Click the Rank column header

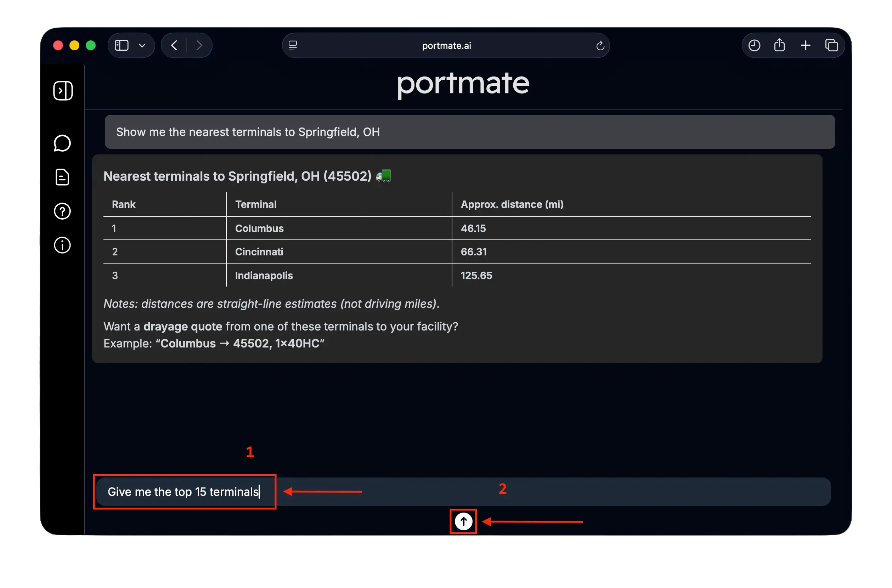coord(124,204)
